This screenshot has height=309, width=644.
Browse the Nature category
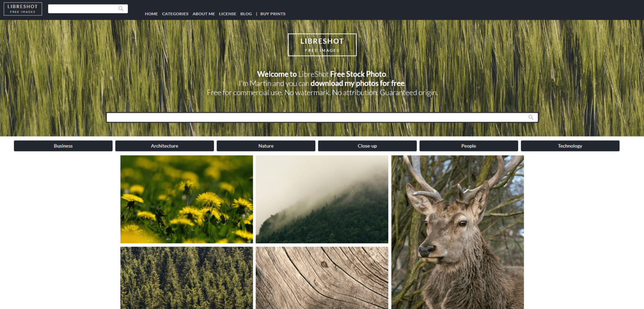coord(266,146)
